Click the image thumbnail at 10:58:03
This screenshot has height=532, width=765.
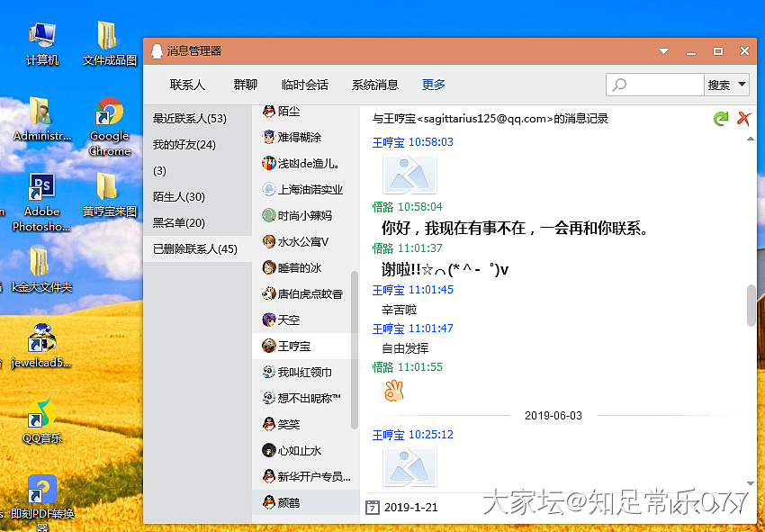[409, 175]
